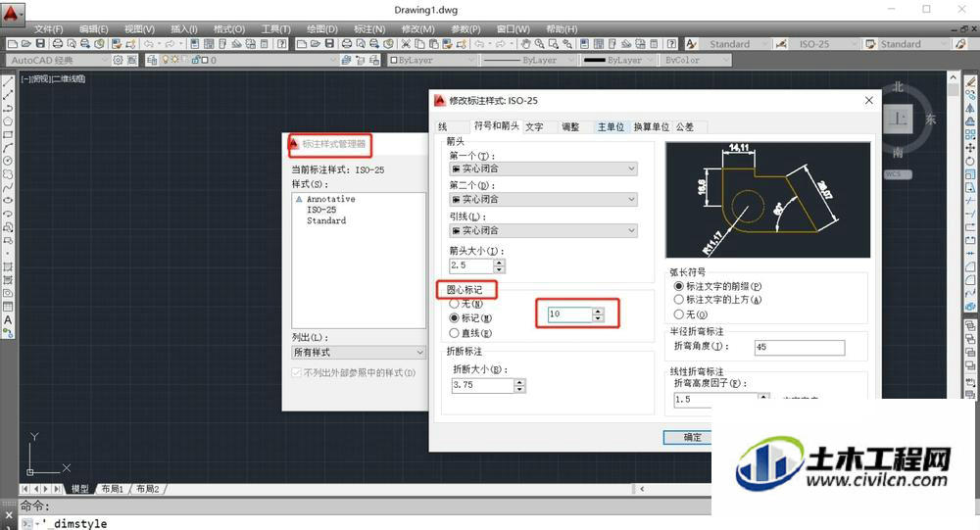This screenshot has width=980, height=530.
Task: Open the layer 0 dropdown list
Action: pos(249,60)
